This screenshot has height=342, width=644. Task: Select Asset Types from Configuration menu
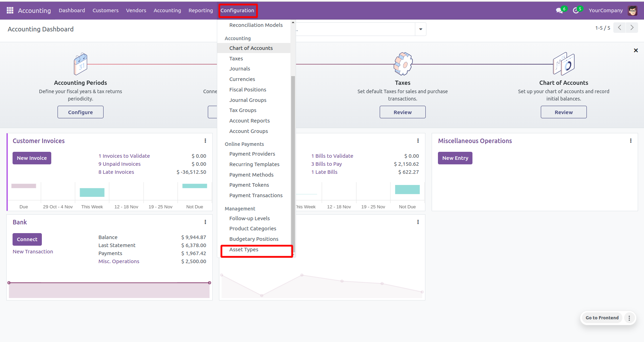244,250
